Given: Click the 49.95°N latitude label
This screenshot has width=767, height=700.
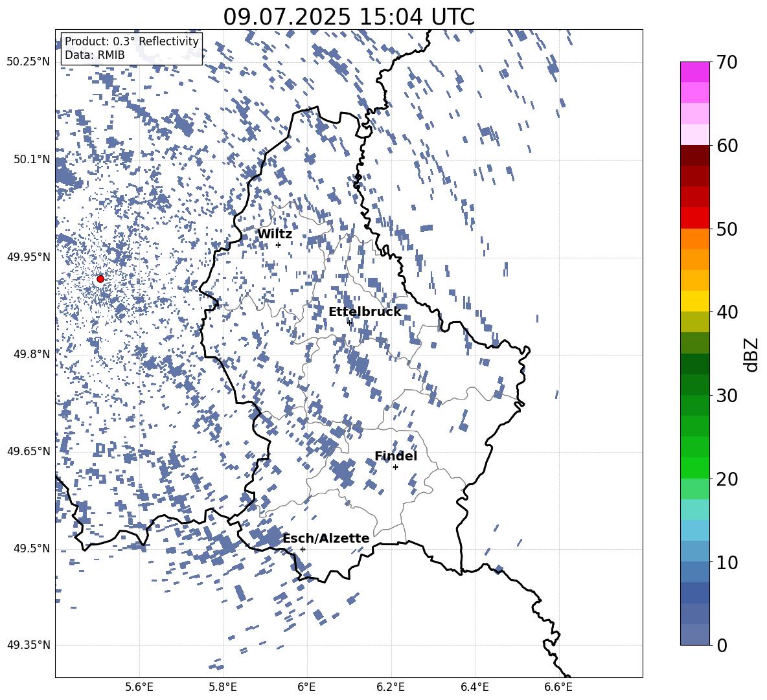Looking at the screenshot, I should coord(29,256).
